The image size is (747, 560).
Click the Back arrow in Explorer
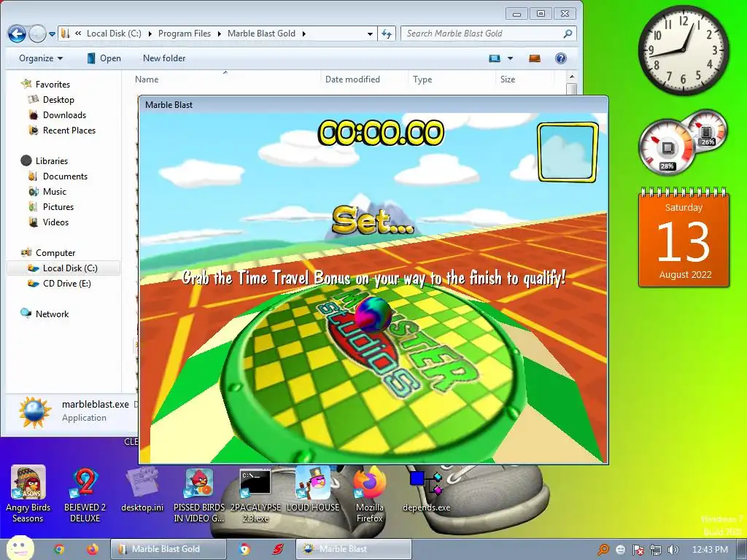click(x=18, y=34)
